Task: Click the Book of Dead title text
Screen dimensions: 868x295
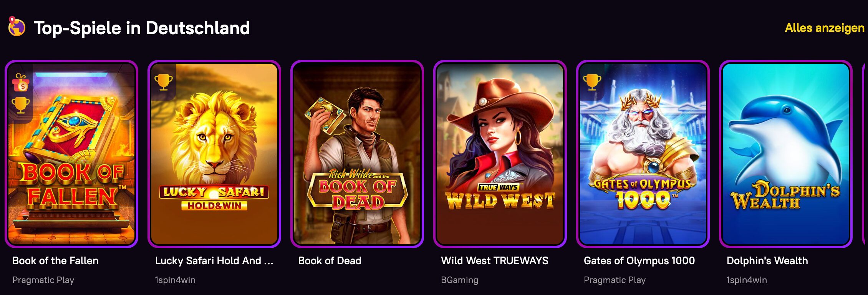Action: 330,261
